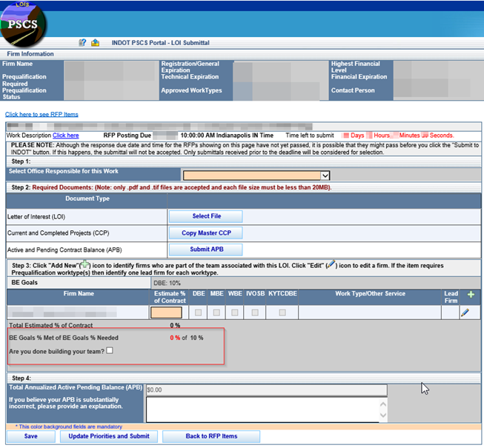
Task: Click Select File for Letter of Interest
Action: 205,216
